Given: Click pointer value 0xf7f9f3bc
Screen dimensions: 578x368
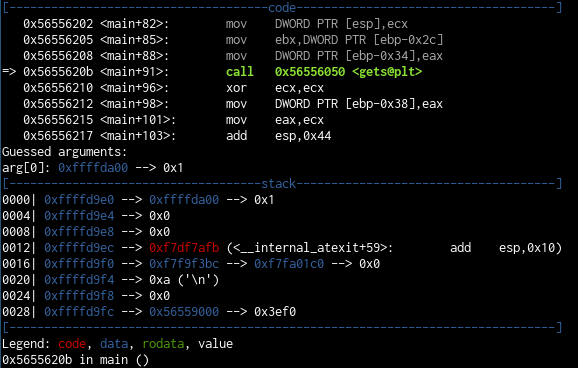Looking at the screenshot, I should 184,264.
